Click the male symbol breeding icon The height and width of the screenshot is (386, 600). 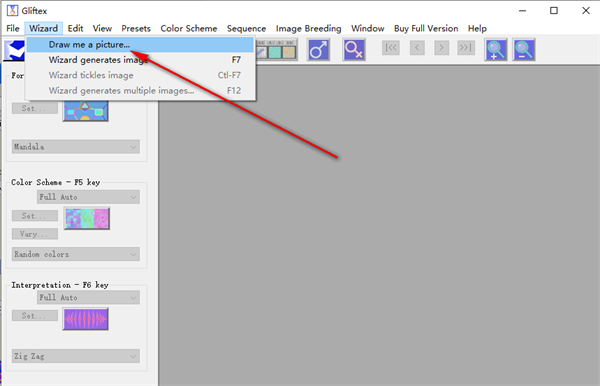tap(318, 50)
